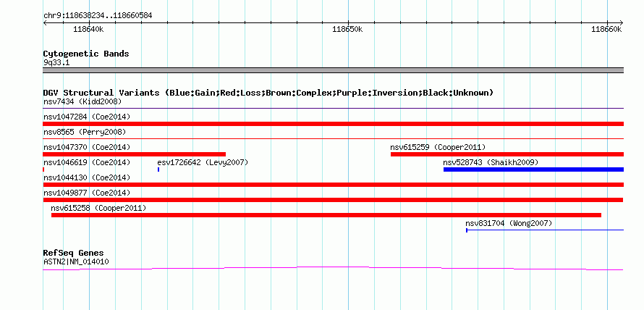This screenshot has height=310, width=644.
Task: Select the red bar under nsv1044130
Action: pos(333,185)
